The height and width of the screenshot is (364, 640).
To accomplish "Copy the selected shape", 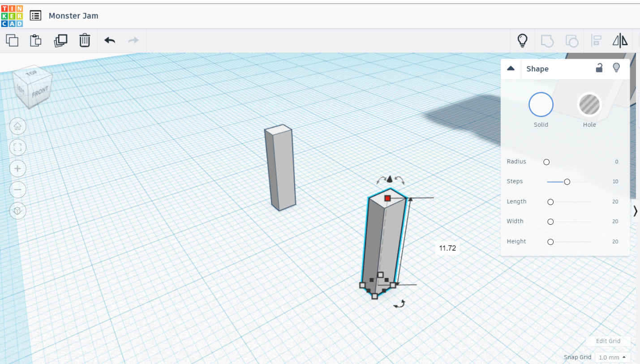I will click(12, 40).
